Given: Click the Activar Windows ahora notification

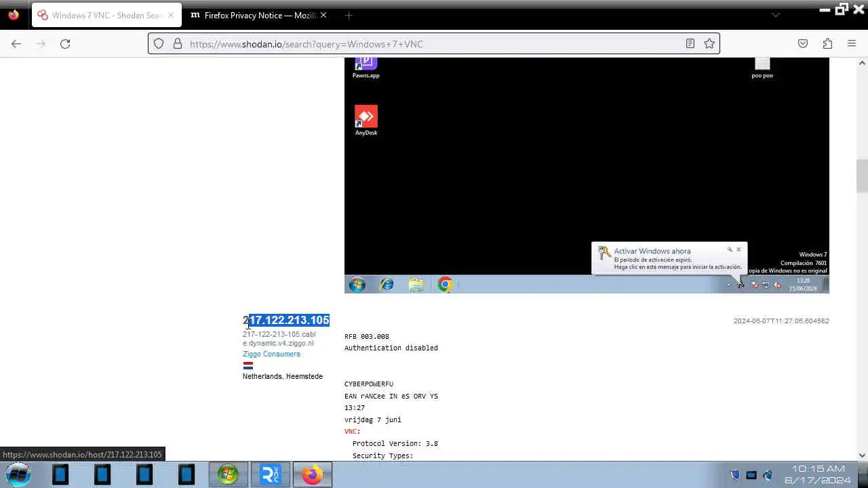Looking at the screenshot, I should point(669,258).
